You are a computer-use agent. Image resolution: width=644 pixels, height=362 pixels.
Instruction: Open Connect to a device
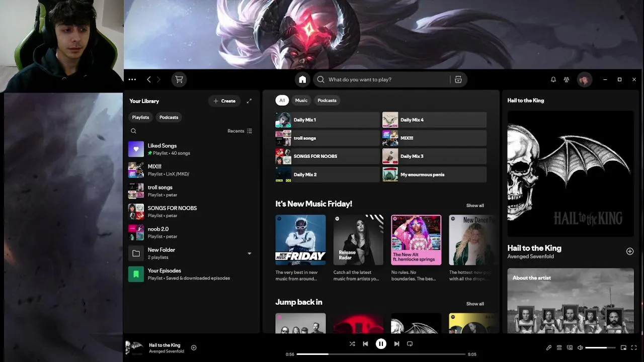[x=570, y=347]
